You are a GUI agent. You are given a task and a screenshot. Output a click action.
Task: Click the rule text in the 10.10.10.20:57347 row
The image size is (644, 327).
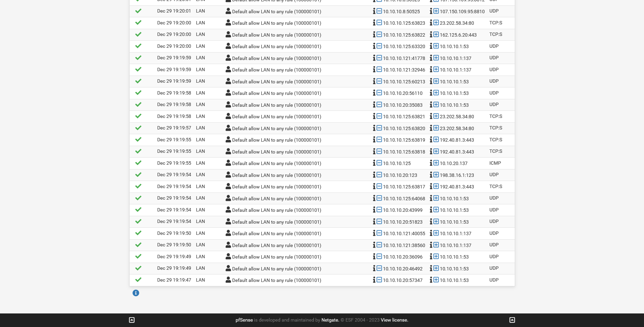[x=276, y=280]
